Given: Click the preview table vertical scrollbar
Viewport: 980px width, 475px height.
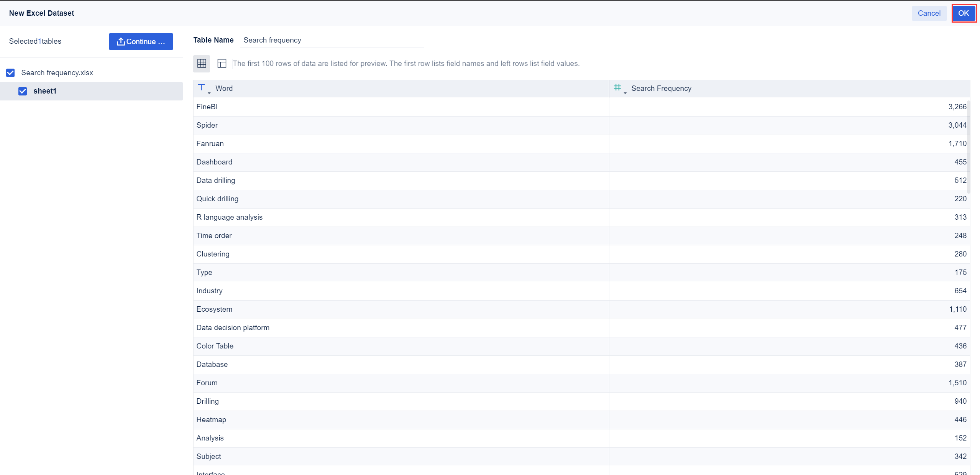Looking at the screenshot, I should pyautogui.click(x=969, y=146).
